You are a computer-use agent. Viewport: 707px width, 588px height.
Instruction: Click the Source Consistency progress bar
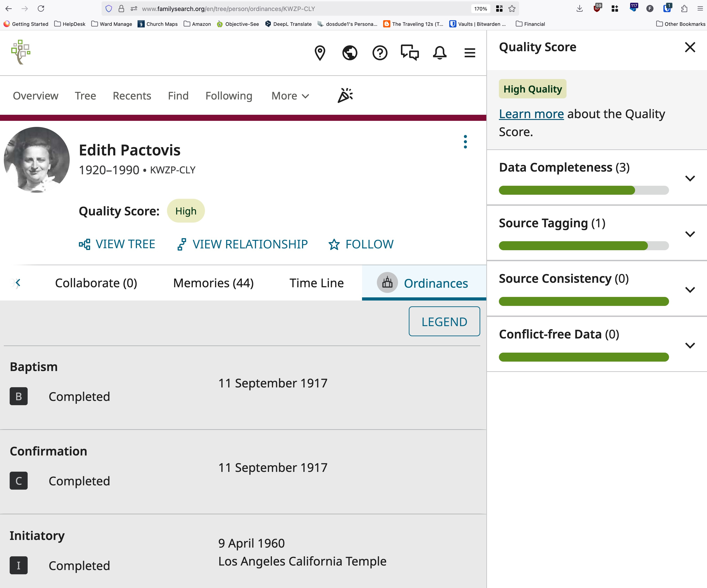coord(583,301)
